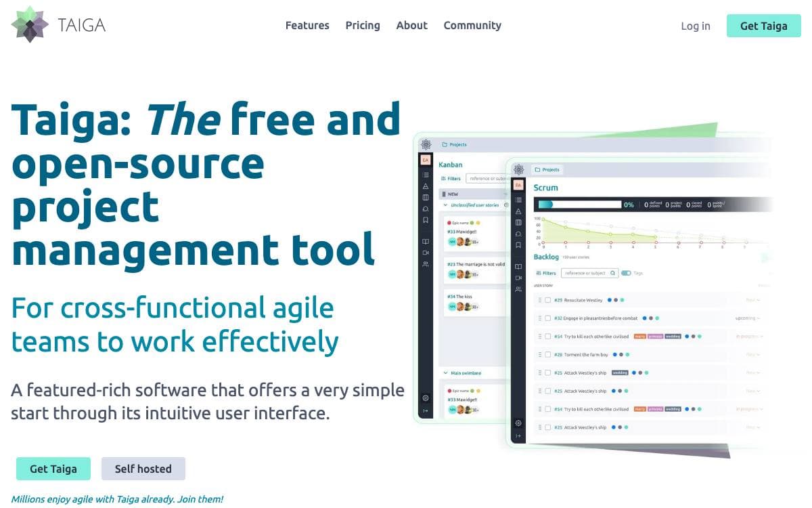Open the wiki book icon in the Scrum sidebar

point(518,266)
